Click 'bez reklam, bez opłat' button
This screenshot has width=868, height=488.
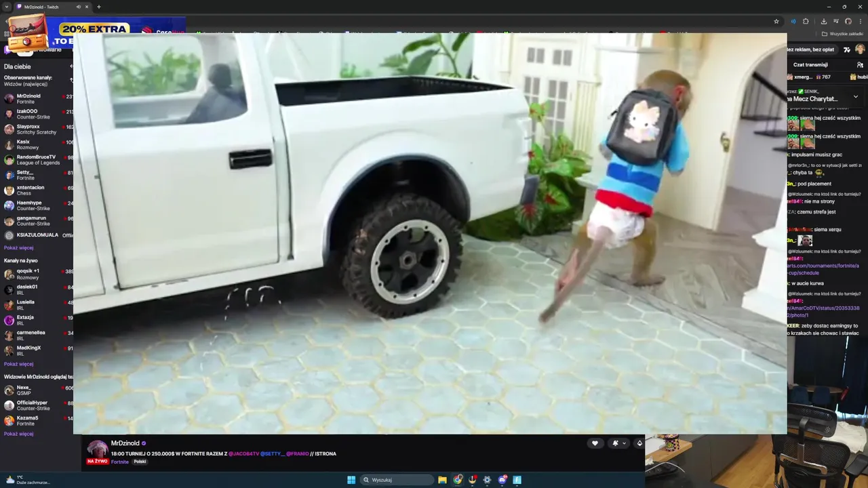pyautogui.click(x=812, y=49)
